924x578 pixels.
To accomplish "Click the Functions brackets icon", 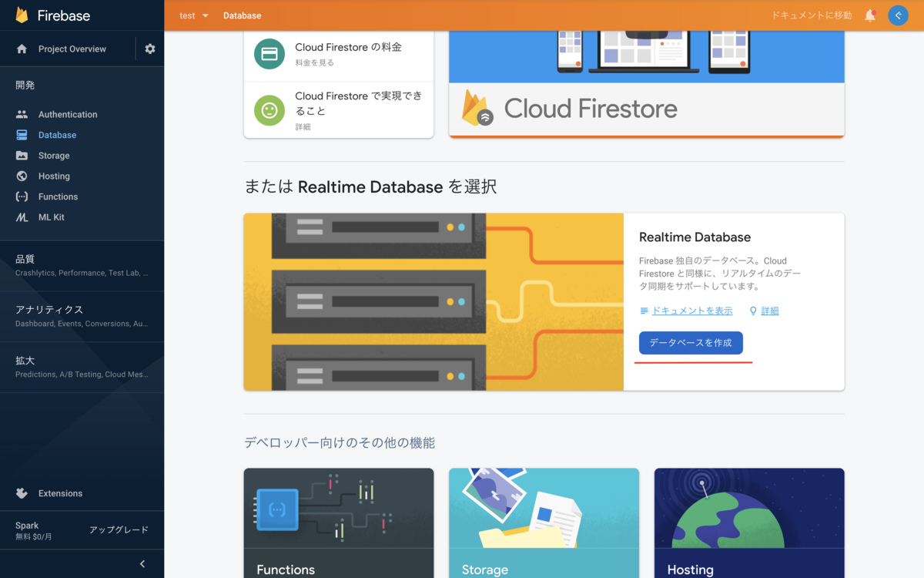I will (x=22, y=197).
